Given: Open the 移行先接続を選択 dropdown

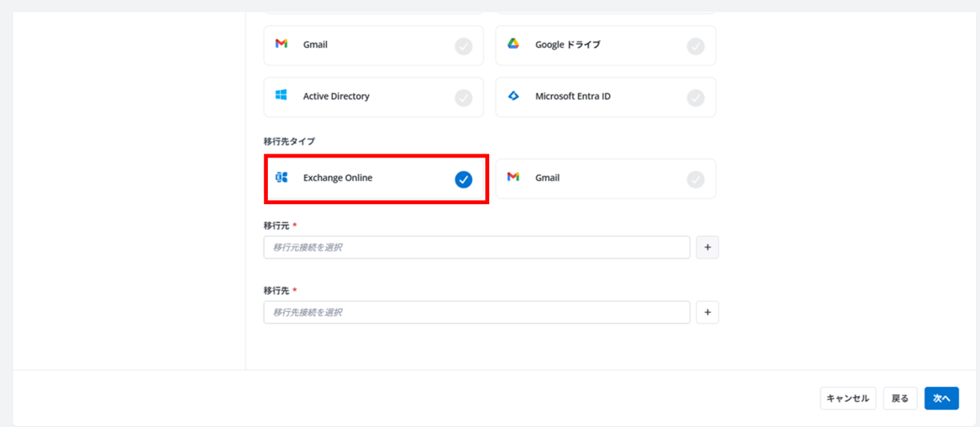Looking at the screenshot, I should [477, 312].
